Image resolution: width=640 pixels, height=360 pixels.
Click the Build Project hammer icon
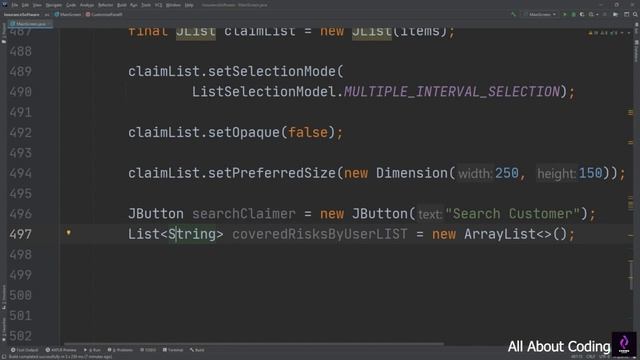513,14
